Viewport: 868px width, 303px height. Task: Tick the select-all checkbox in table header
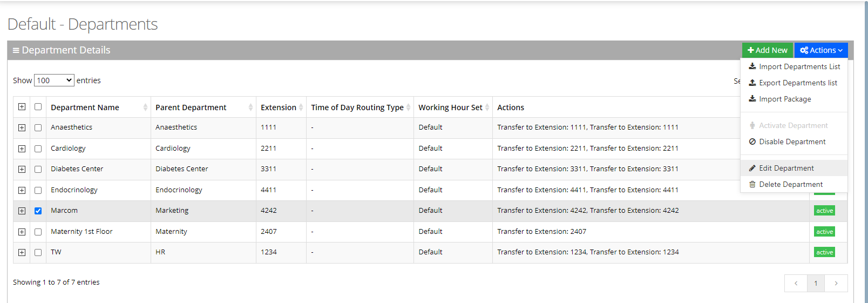pyautogui.click(x=38, y=107)
